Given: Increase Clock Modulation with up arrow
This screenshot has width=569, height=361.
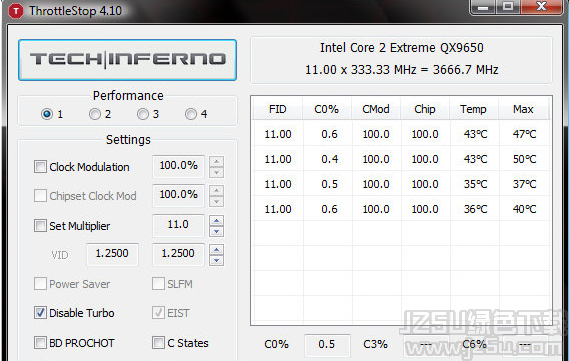Looking at the screenshot, I should pos(216,161).
